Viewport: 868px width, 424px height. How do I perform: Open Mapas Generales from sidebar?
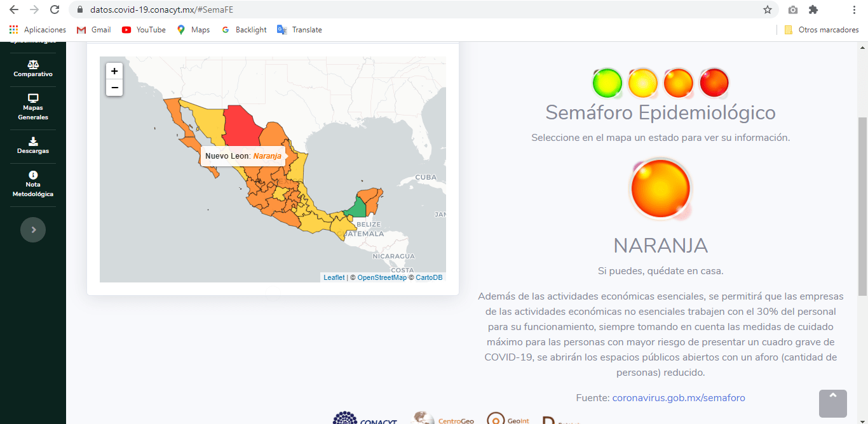point(33,107)
